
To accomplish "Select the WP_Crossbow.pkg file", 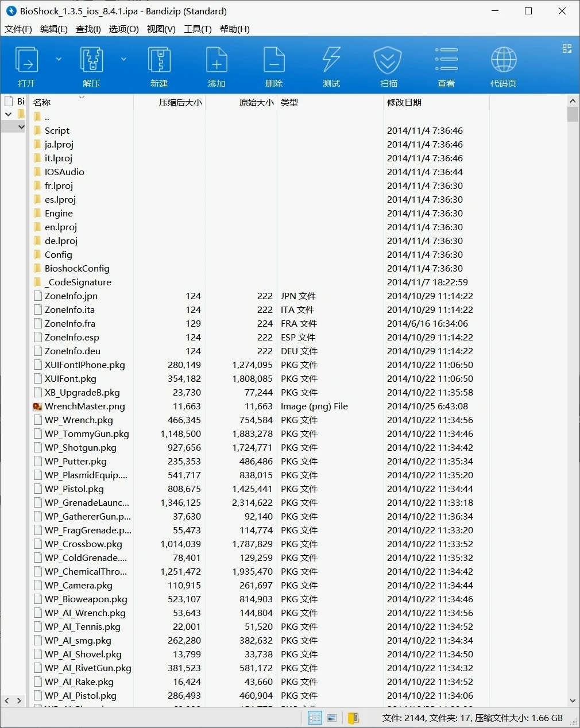I will [83, 544].
